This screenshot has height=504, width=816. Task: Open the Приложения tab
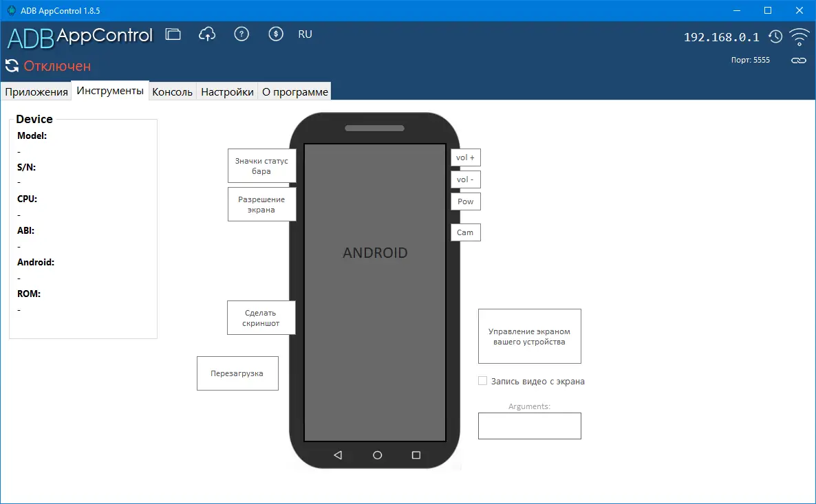tap(36, 91)
